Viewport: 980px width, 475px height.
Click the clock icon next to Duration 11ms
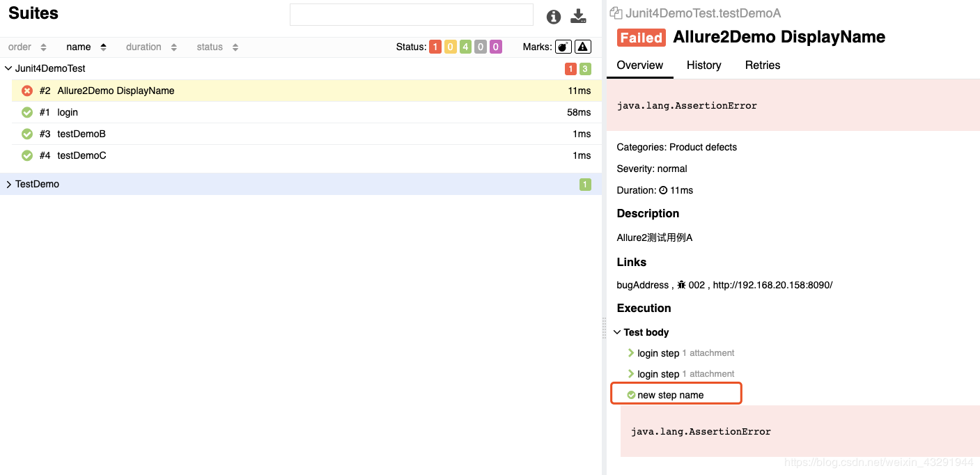[663, 190]
